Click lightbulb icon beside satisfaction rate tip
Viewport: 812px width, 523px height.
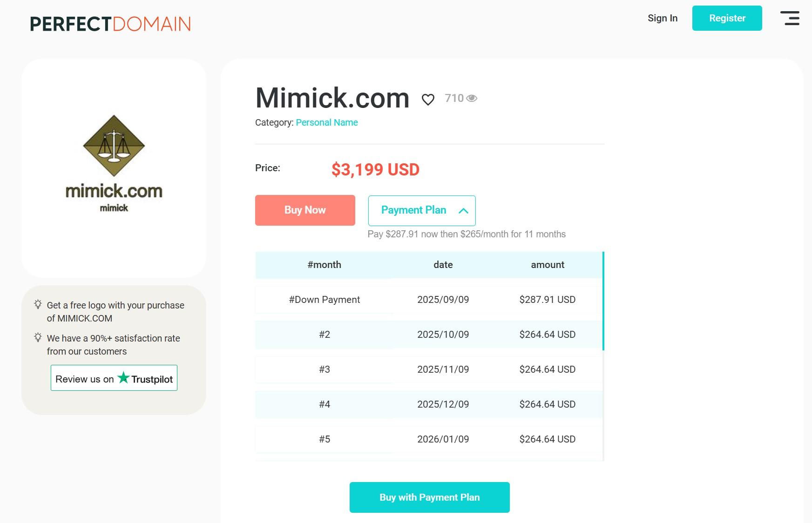coord(38,338)
